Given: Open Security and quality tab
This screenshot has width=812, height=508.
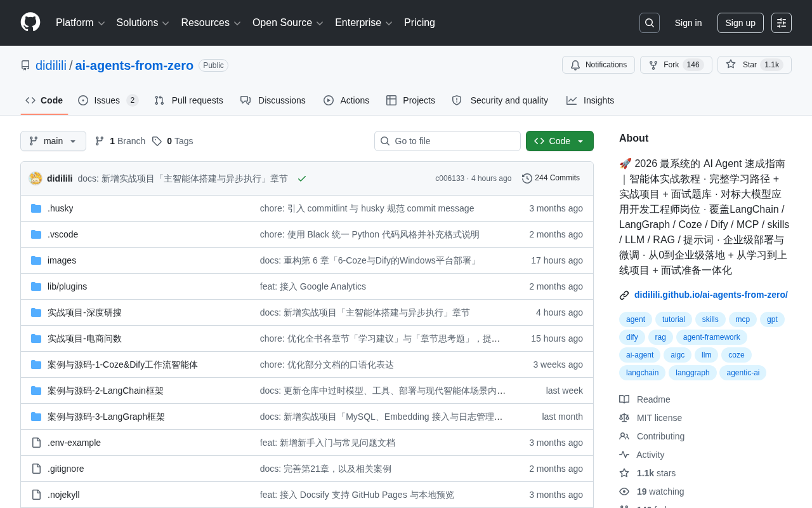Looking at the screenshot, I should point(500,100).
